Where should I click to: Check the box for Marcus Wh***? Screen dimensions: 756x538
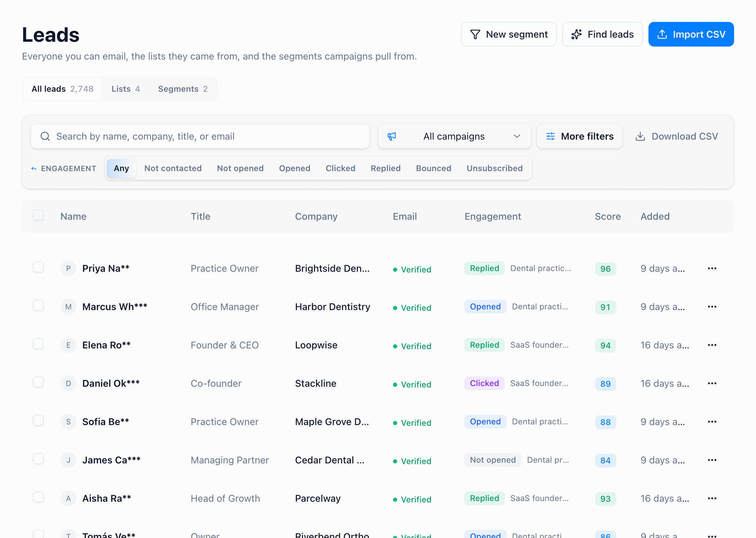(38, 305)
